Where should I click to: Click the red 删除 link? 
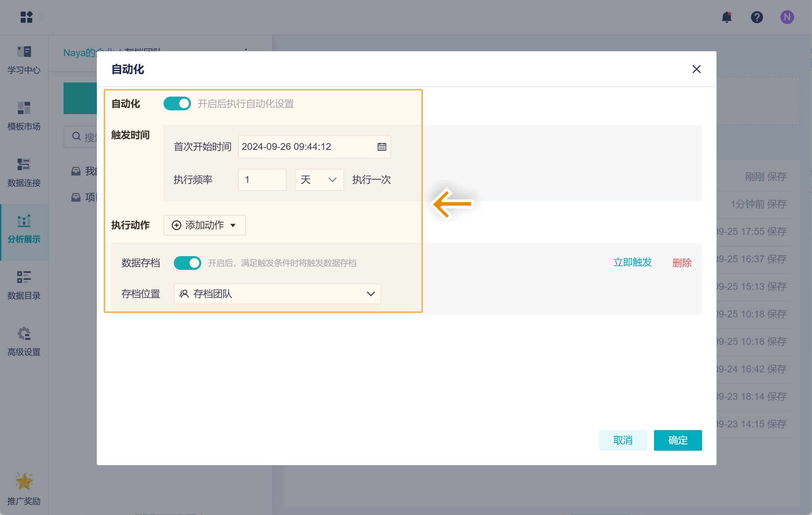click(682, 263)
